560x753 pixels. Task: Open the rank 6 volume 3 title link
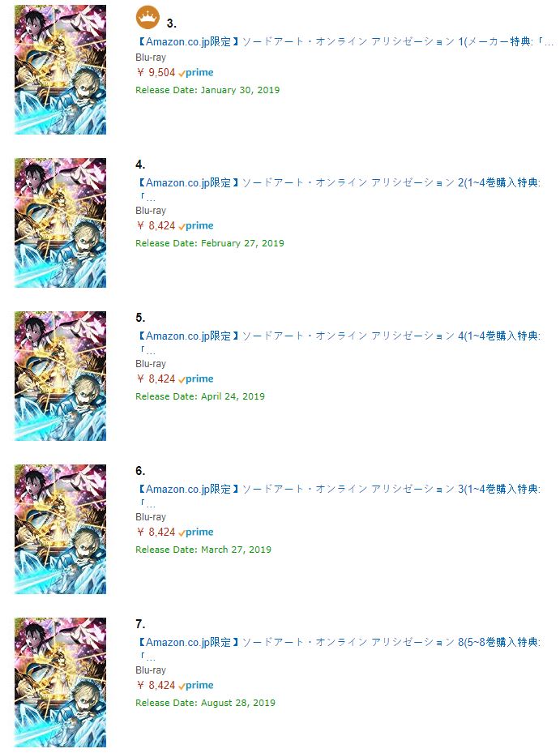339,495
